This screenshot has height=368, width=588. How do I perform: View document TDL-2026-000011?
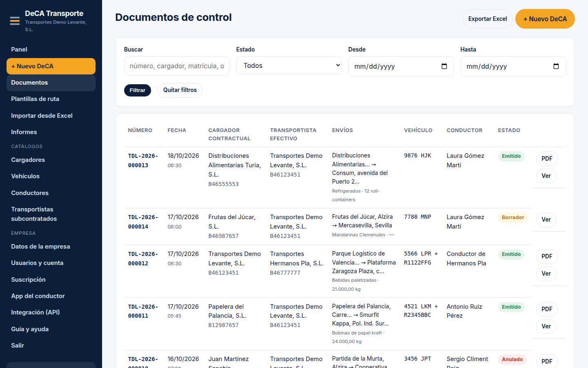(x=546, y=326)
